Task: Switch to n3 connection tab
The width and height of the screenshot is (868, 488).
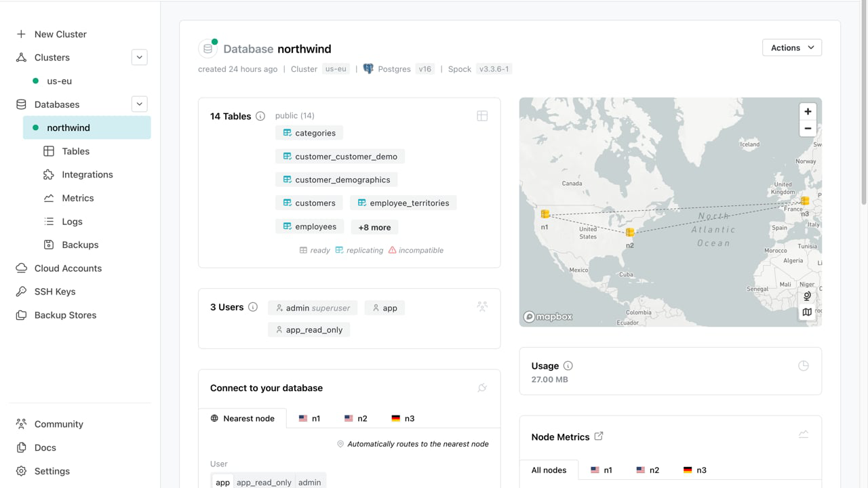Action: (x=403, y=418)
